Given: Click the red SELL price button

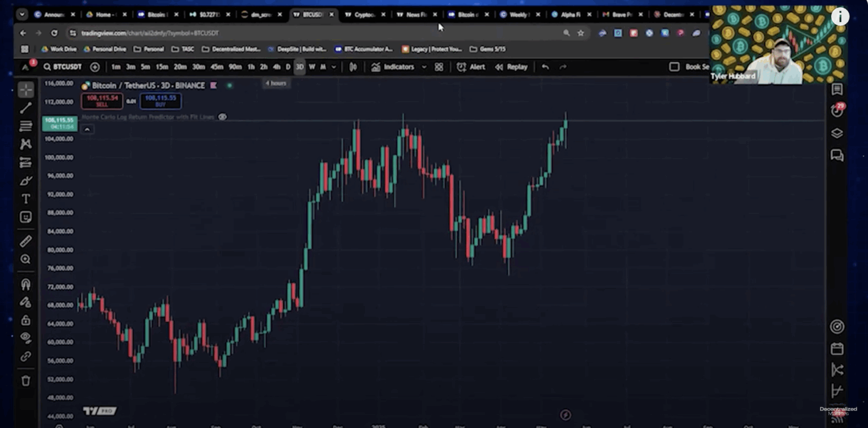Looking at the screenshot, I should click(x=102, y=101).
